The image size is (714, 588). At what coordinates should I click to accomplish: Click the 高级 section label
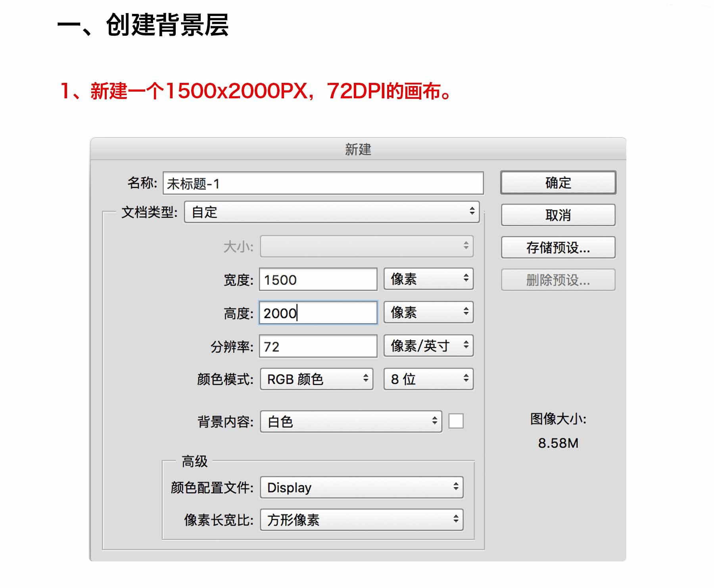[x=194, y=461]
